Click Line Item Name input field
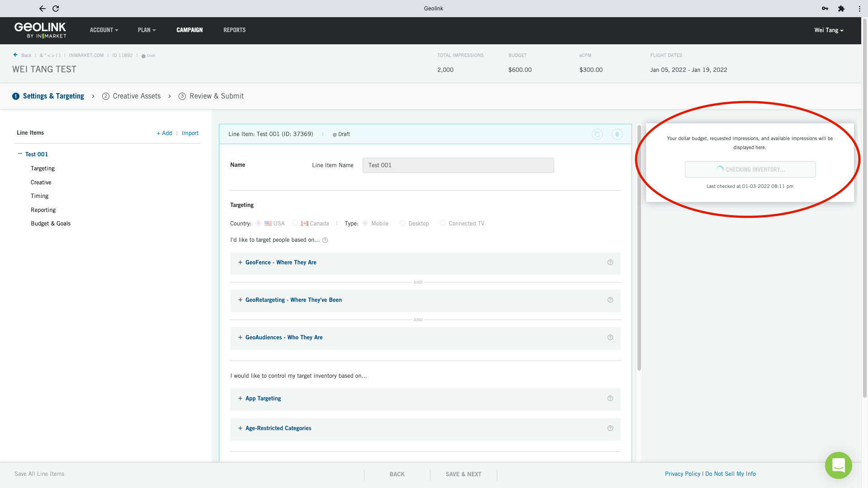The width and height of the screenshot is (868, 488). 458,165
